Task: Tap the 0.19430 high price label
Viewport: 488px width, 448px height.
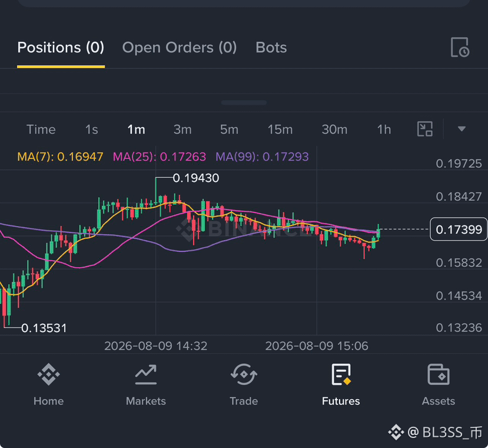Action: point(196,178)
